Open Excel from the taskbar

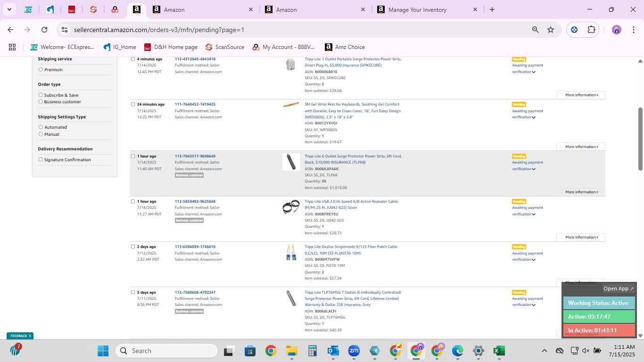click(499, 351)
